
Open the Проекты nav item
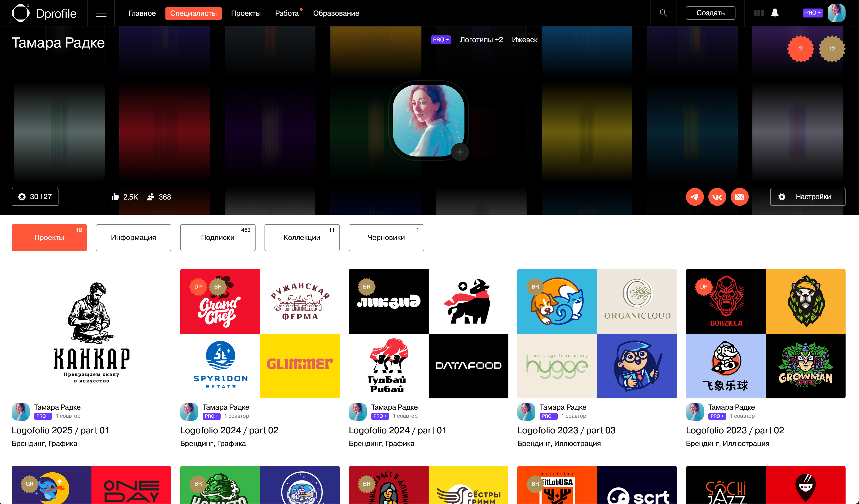point(246,13)
